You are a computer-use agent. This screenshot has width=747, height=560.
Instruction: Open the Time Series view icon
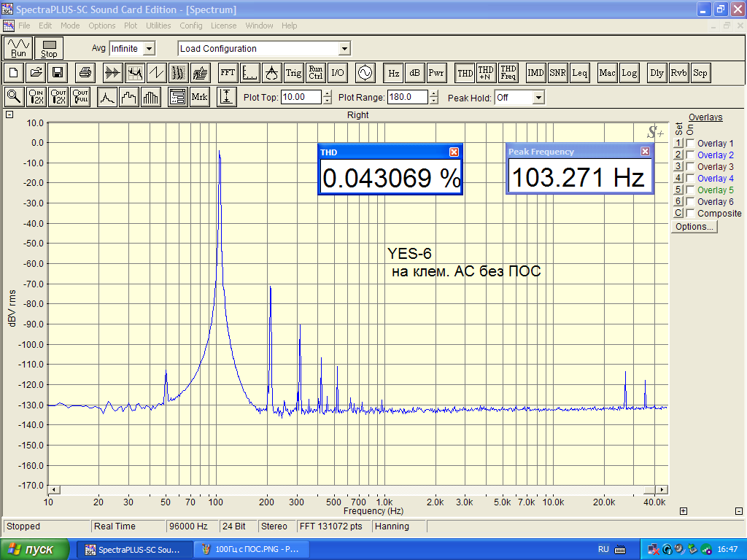113,72
